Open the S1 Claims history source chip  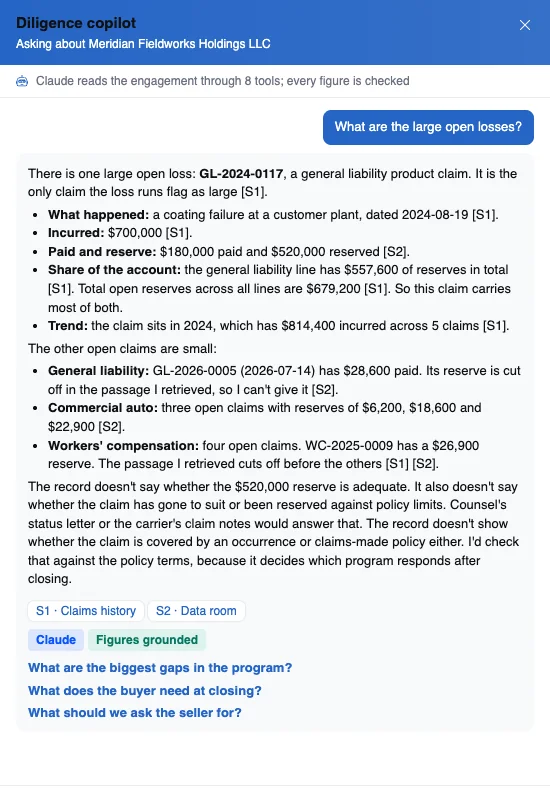pos(86,611)
